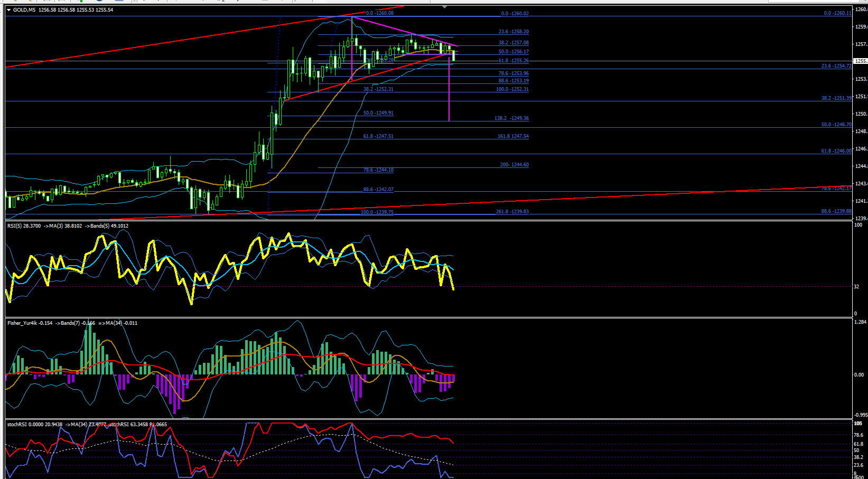Click the -0.995 value on the Fisher scale
This screenshot has width=868, height=479.
pos(861,415)
